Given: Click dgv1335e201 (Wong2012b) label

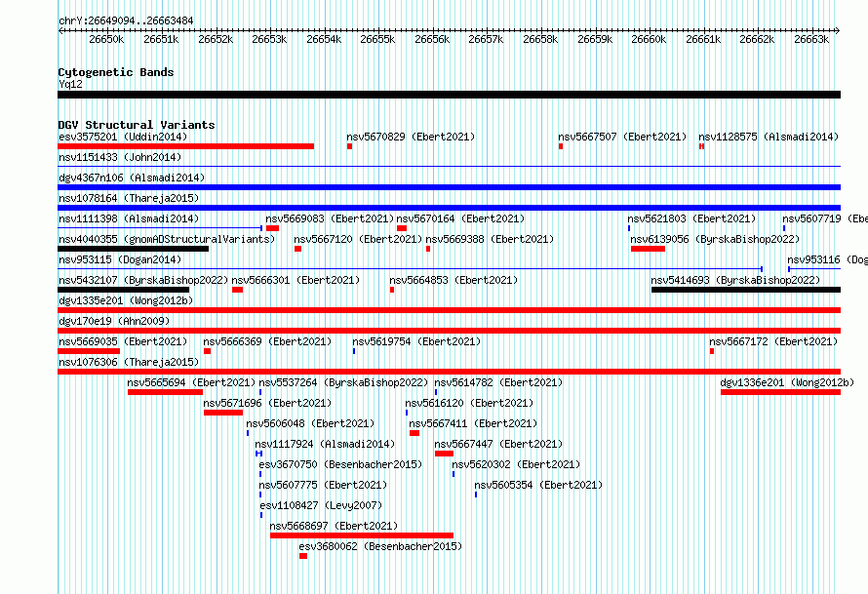Looking at the screenshot, I should point(126,300).
